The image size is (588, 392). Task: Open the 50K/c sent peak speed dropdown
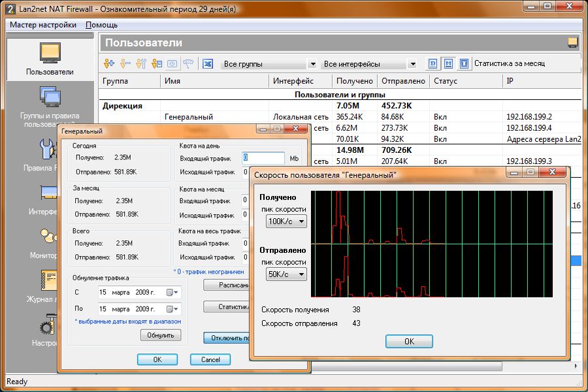(286, 274)
